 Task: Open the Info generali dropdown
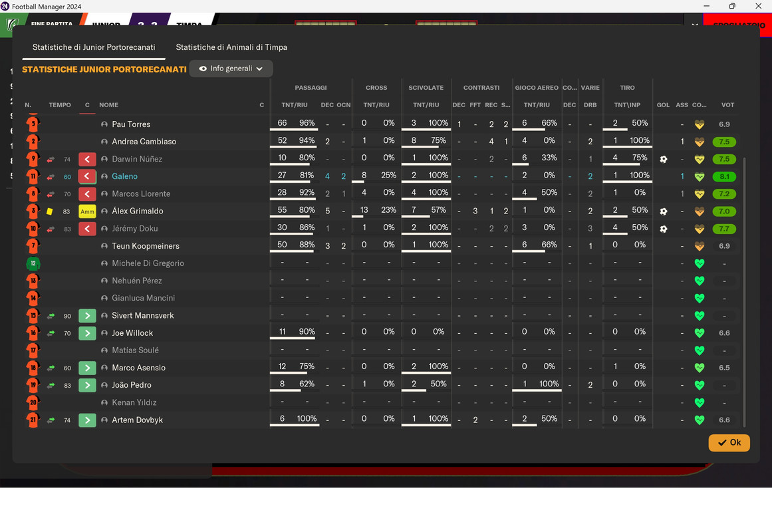[231, 68]
